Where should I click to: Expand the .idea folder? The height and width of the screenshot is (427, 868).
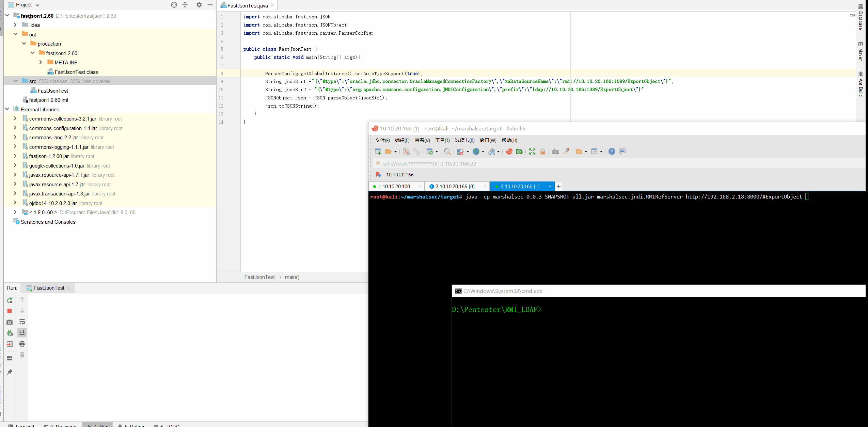coord(15,25)
